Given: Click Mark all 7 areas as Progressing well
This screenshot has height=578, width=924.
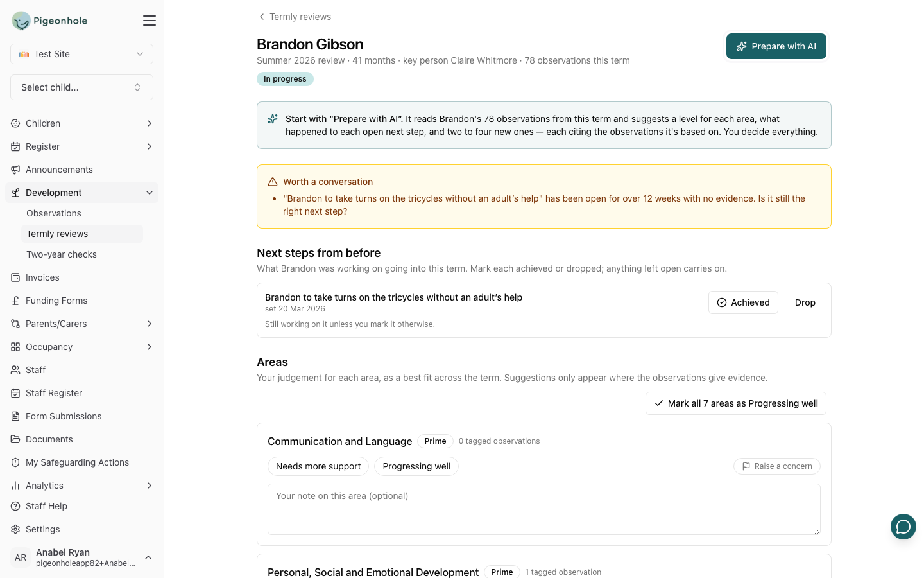Looking at the screenshot, I should click(736, 403).
